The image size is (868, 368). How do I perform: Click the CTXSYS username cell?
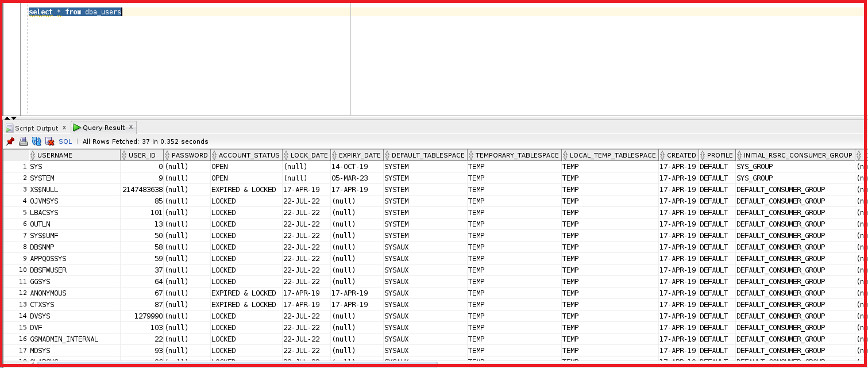(74, 305)
